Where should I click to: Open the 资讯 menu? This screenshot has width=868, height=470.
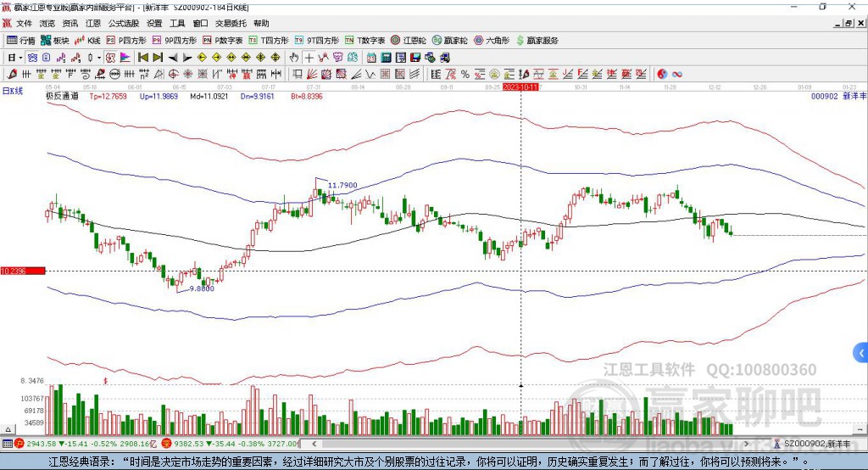(70, 23)
